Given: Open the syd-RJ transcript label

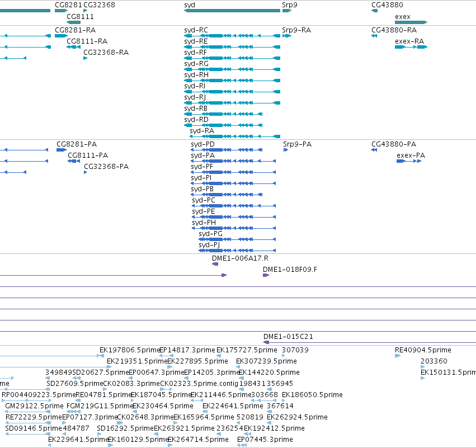Looking at the screenshot, I should coord(195,97).
